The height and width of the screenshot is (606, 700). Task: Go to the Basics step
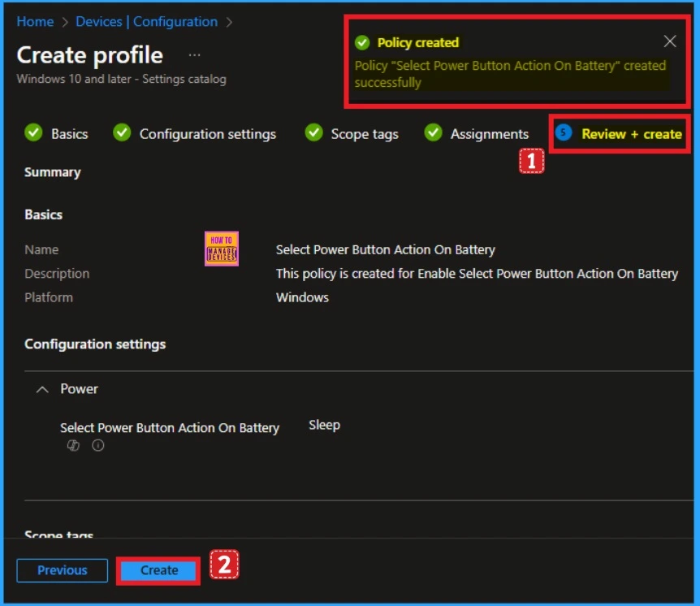tap(70, 134)
